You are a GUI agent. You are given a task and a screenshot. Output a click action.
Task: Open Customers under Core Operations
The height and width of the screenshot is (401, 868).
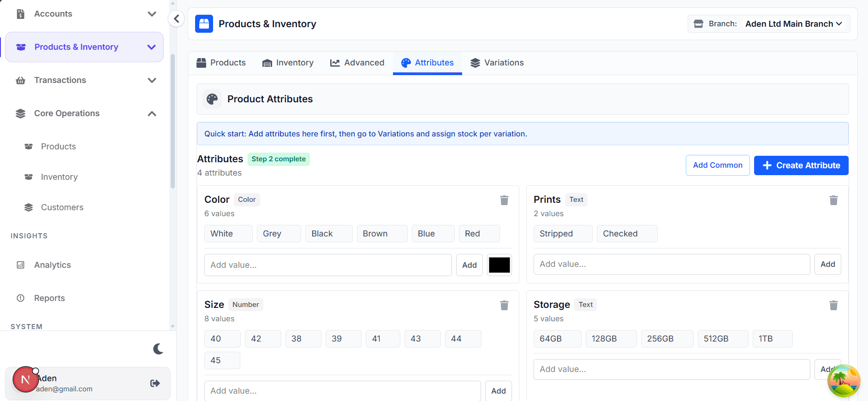(62, 207)
